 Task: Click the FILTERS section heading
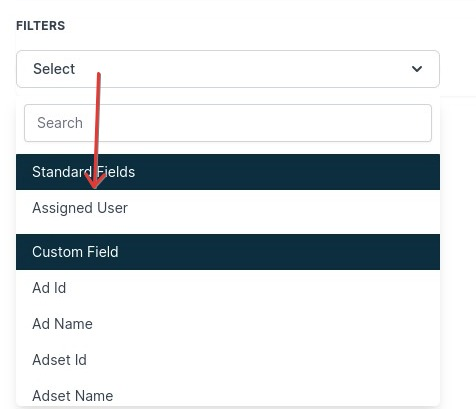click(x=41, y=26)
